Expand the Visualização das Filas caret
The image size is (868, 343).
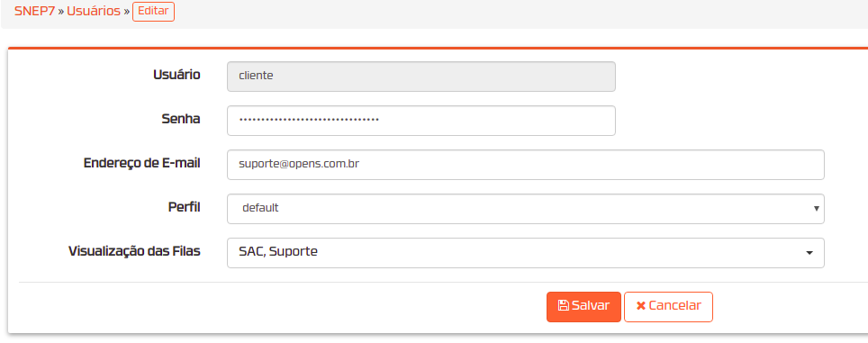(x=809, y=253)
